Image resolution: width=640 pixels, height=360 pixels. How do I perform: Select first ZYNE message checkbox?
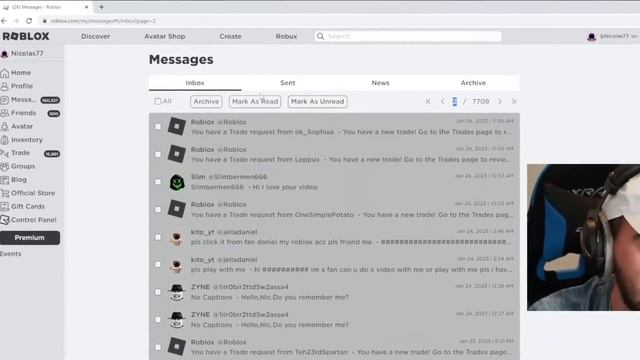(x=158, y=292)
